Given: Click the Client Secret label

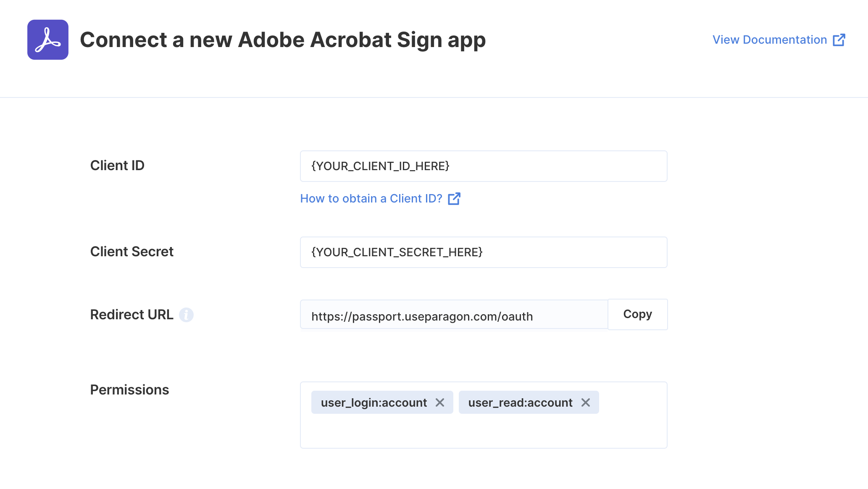Looking at the screenshot, I should coord(132,252).
